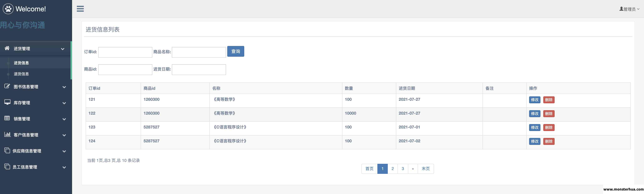Go to 末页 last page

[x=426, y=169]
